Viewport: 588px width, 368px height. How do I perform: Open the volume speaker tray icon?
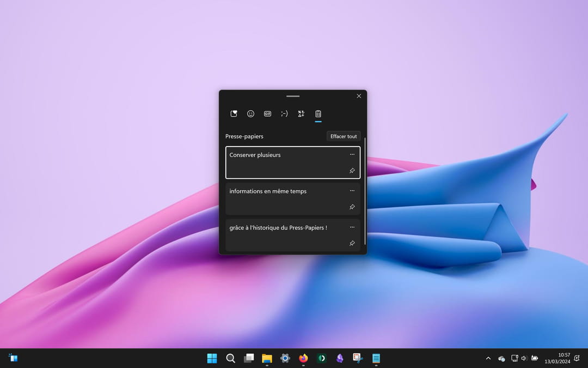(x=524, y=358)
